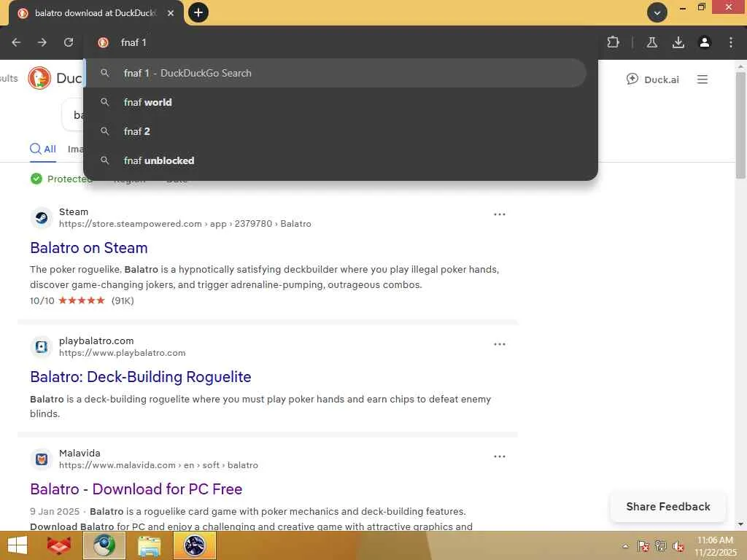This screenshot has width=747, height=560.
Task: Click the DuckDuckGo duck logo on page
Action: (x=39, y=78)
